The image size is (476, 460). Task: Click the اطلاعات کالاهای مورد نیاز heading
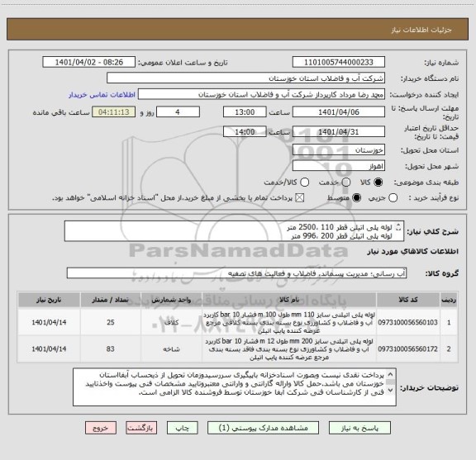click(413, 252)
